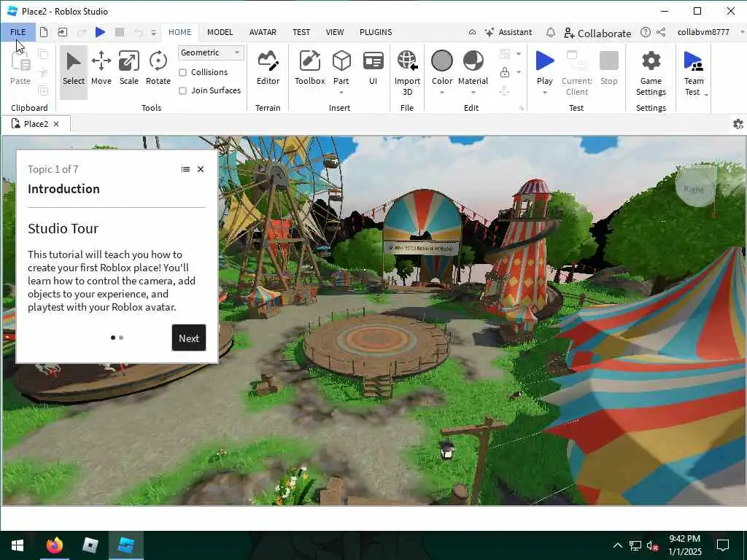Open Game Settings

pyautogui.click(x=651, y=74)
